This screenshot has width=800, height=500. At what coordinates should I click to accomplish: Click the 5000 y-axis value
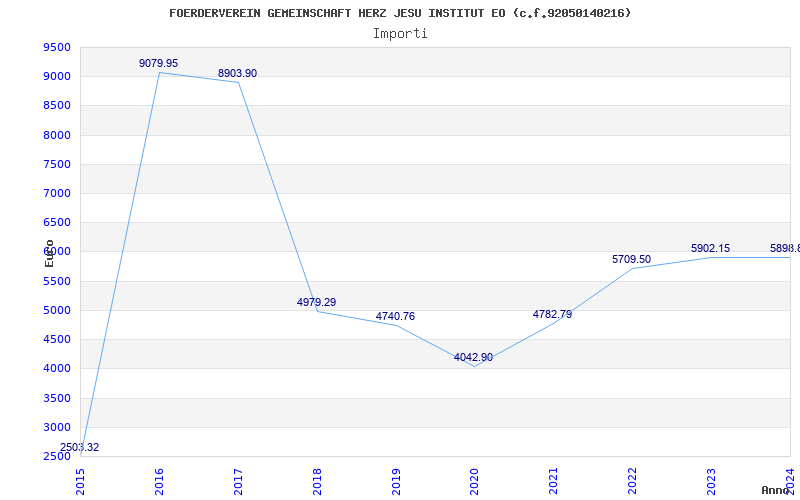point(57,310)
